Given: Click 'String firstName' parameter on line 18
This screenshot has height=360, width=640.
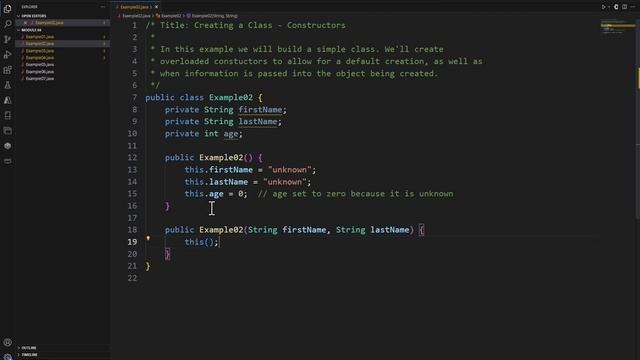Looking at the screenshot, I should 287,230.
